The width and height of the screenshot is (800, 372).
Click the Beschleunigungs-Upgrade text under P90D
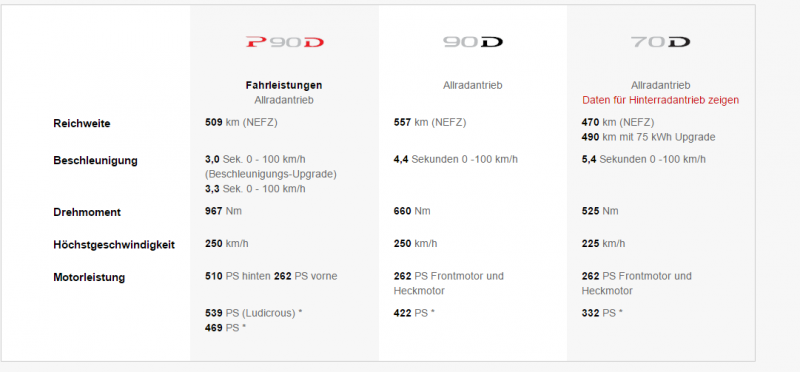271,174
